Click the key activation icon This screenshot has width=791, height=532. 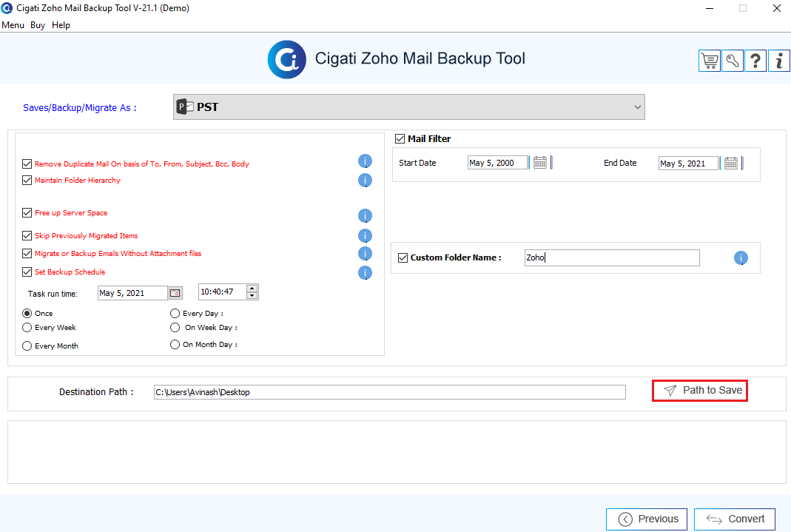point(733,61)
